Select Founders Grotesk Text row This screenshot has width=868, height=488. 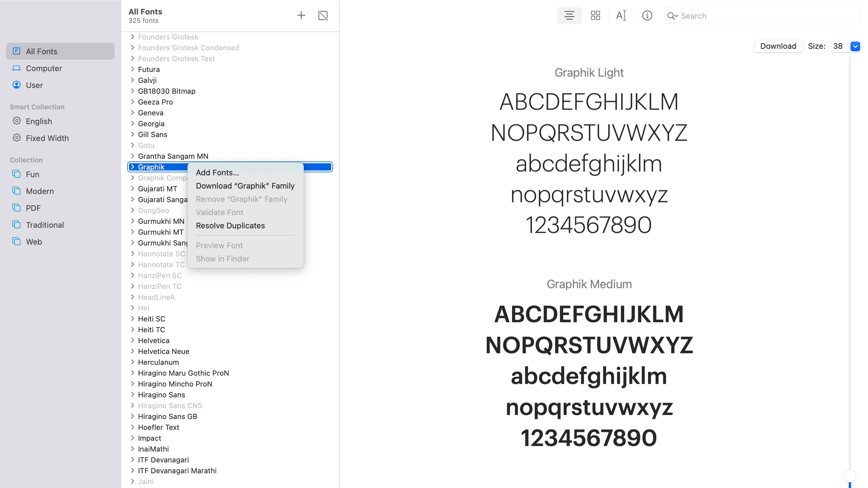pyautogui.click(x=230, y=58)
